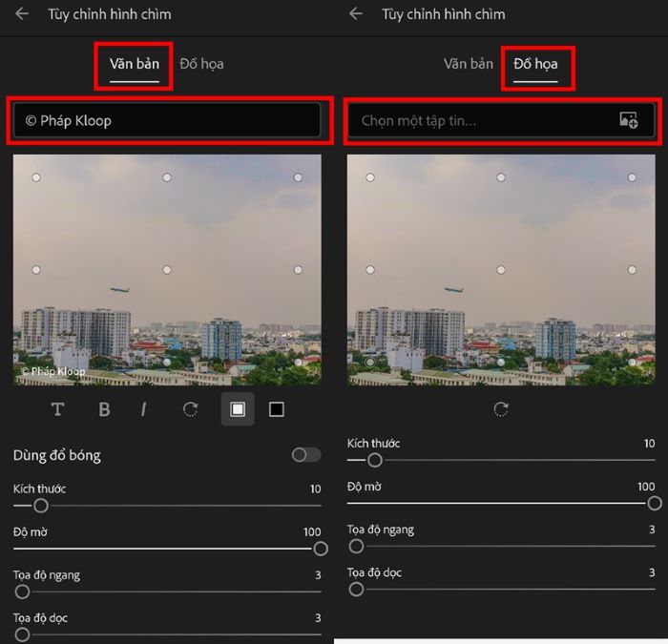This screenshot has width=668, height=644.
Task: Select the white text color swatch
Action: (238, 409)
